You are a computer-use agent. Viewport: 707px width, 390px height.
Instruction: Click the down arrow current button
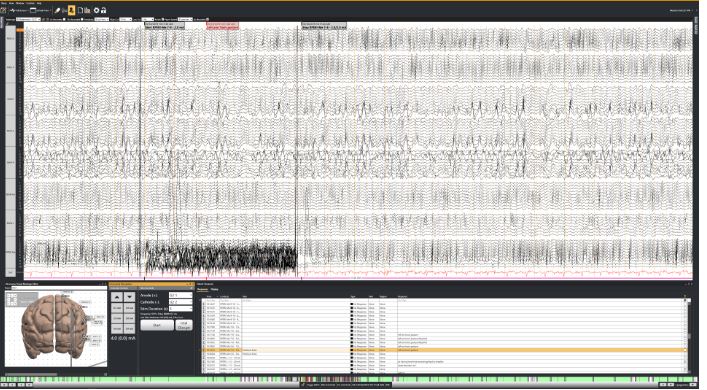coord(129,297)
